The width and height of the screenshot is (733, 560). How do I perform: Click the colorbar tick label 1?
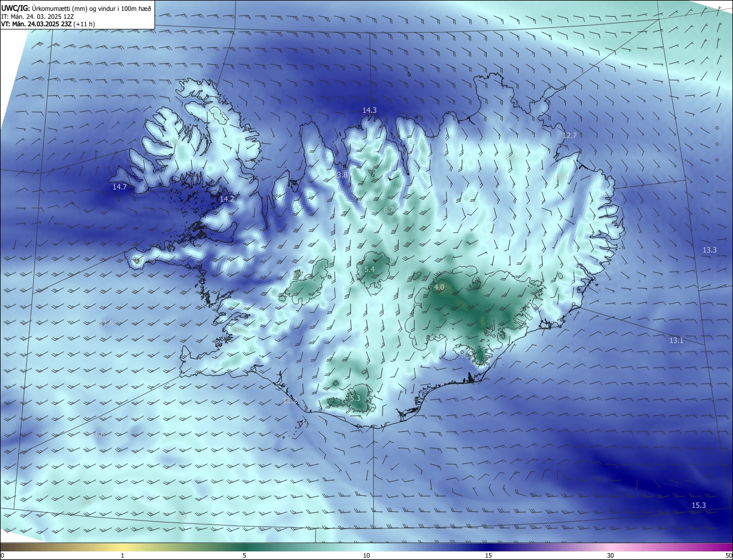point(123,555)
